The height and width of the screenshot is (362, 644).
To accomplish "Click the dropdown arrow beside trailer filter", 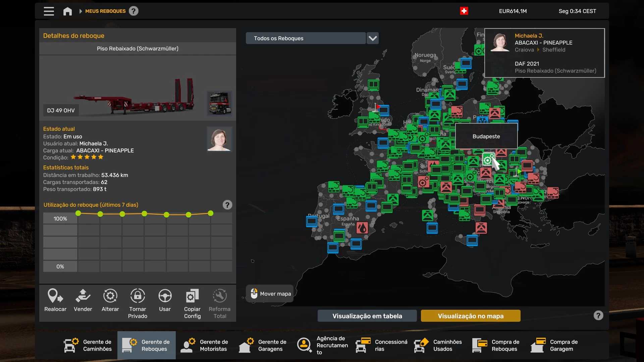I will point(373,38).
